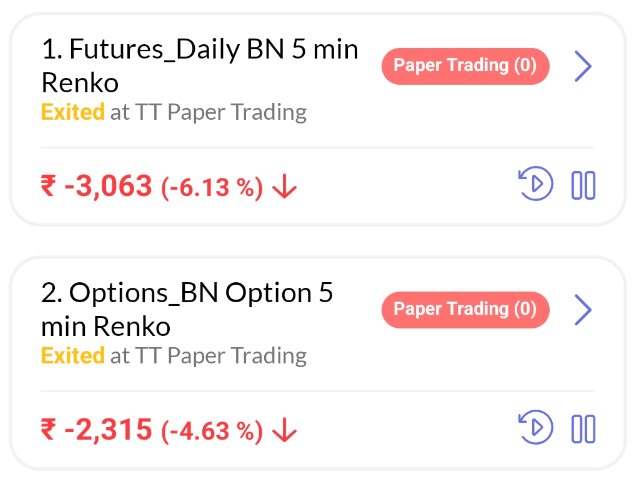Pause the Options_BN Option 5 min Renko strategy
Screen dimensions: 636x478
583,429
